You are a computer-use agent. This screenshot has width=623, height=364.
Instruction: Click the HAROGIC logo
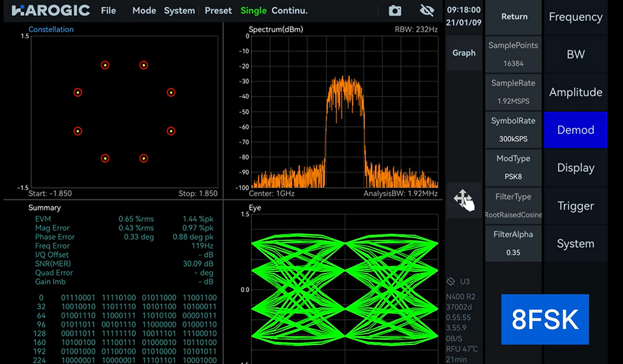point(50,10)
